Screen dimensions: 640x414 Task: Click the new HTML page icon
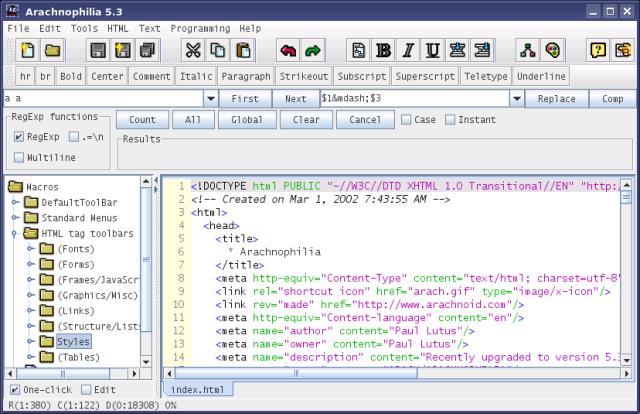click(x=358, y=51)
